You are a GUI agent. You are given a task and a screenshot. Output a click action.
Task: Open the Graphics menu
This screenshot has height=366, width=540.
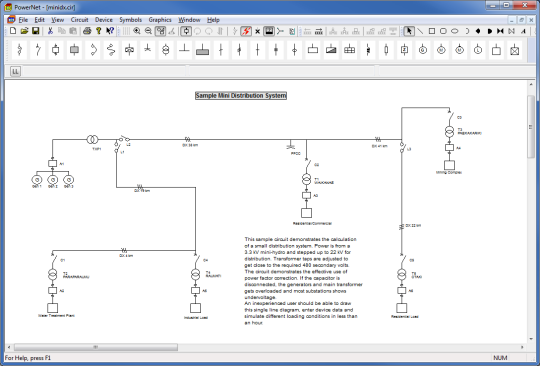coord(160,20)
